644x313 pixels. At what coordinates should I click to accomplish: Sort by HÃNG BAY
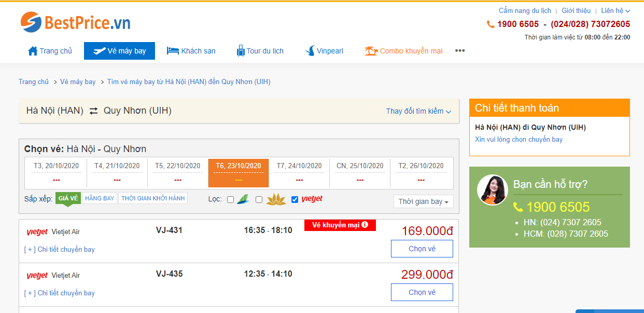(x=100, y=198)
